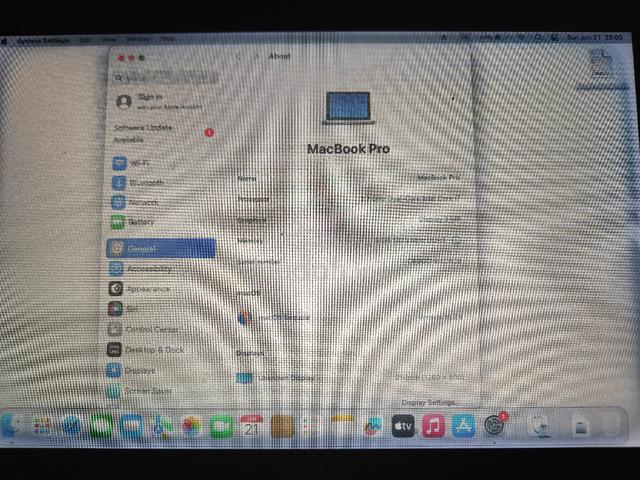Click the battery status in menu bar
This screenshot has height=480, width=640.
click(x=491, y=38)
